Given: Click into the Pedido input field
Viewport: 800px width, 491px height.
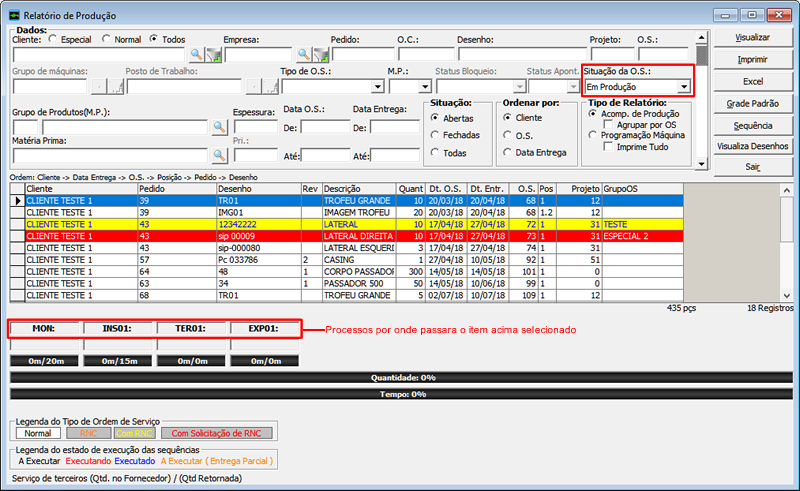Looking at the screenshot, I should tap(363, 54).
